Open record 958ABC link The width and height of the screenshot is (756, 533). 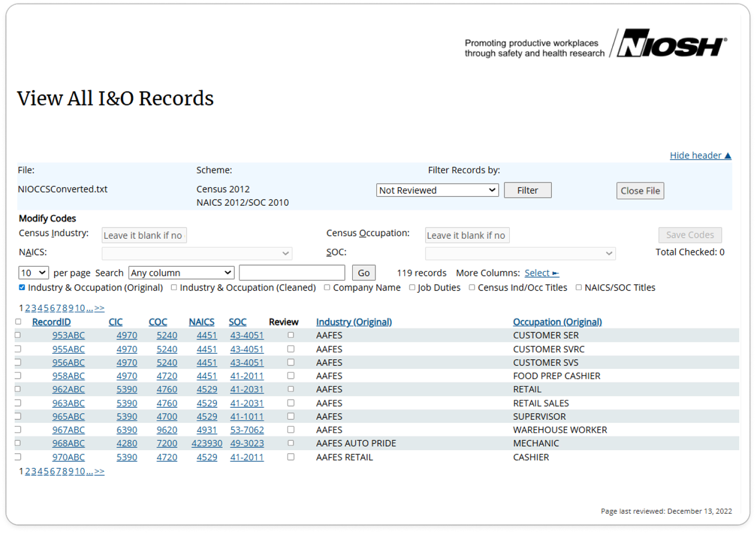click(69, 376)
